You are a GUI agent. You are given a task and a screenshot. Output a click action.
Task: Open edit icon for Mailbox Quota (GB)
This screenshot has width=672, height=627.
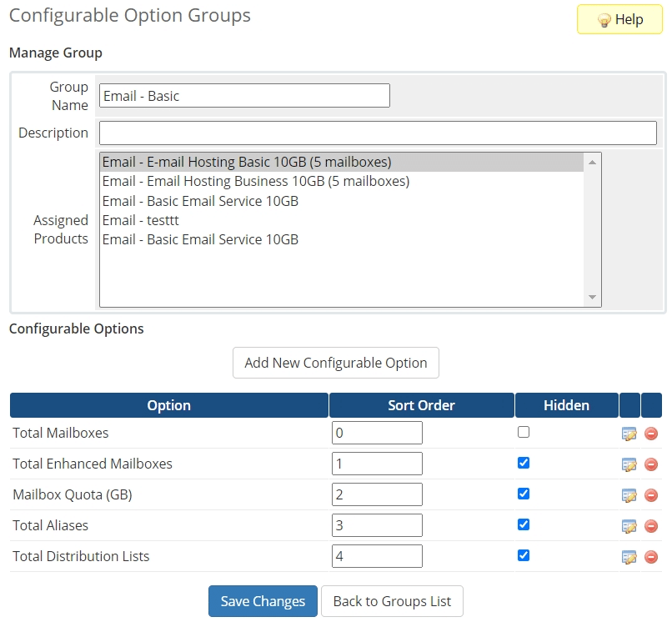click(629, 495)
